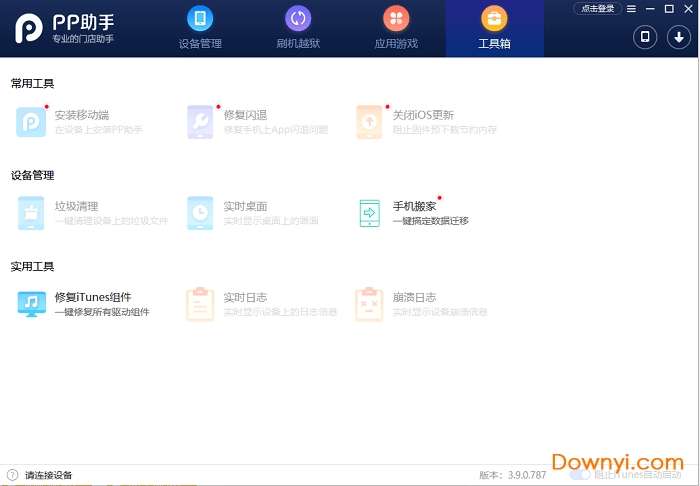The image size is (700, 486).
Task: Open the downloads arrow icon in header
Action: [677, 37]
